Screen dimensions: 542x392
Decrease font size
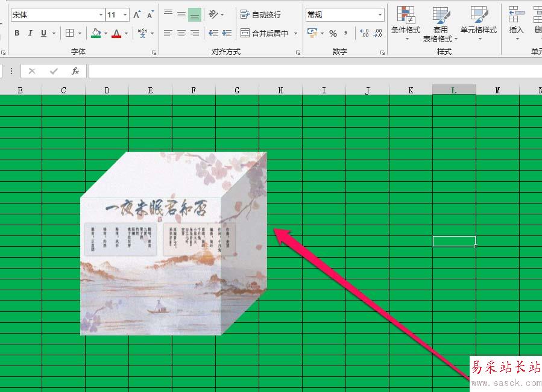(x=150, y=15)
